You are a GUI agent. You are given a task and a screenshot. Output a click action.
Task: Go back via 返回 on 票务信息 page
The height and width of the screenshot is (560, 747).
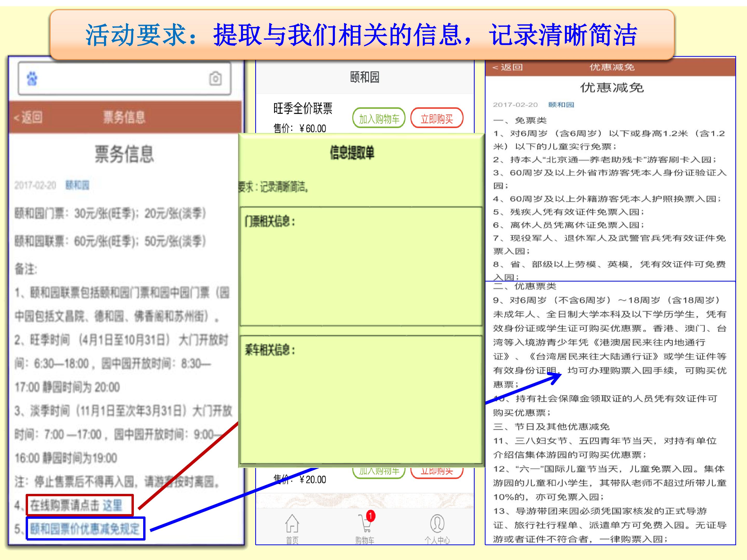pyautogui.click(x=28, y=117)
